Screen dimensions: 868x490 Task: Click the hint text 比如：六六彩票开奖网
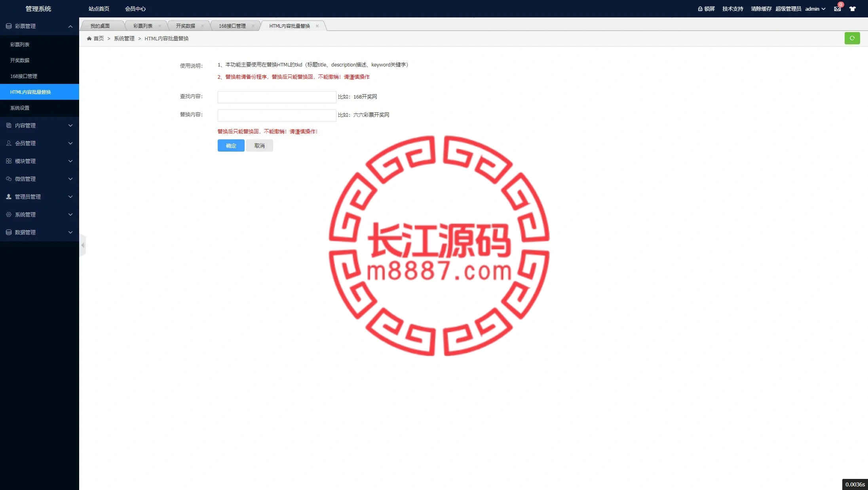point(363,115)
